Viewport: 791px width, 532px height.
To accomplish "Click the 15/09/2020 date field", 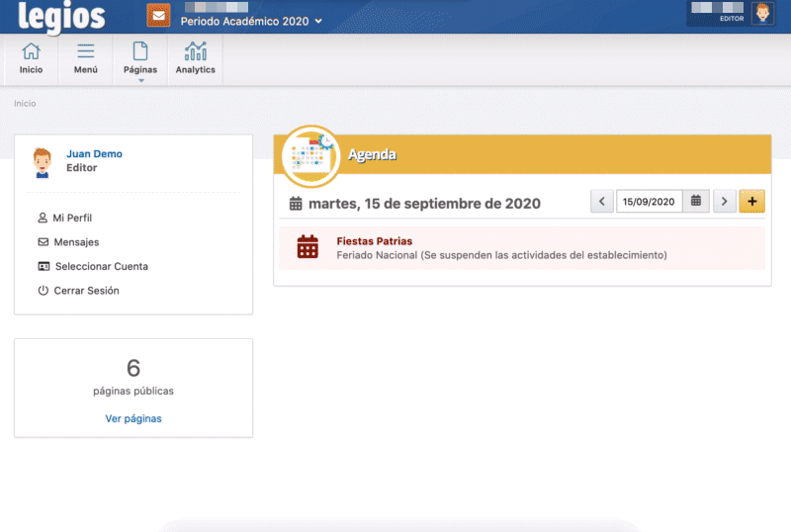I will tap(649, 202).
